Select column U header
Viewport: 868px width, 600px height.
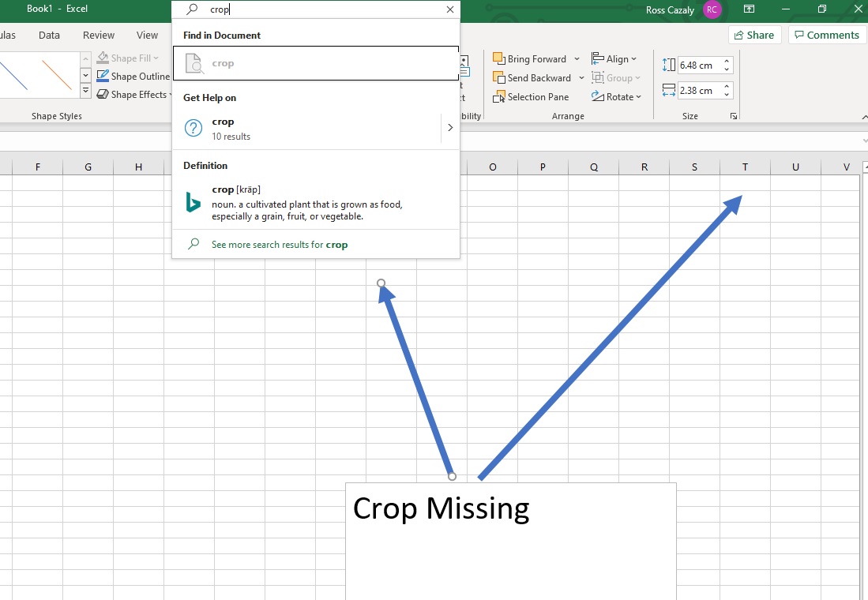pyautogui.click(x=795, y=167)
